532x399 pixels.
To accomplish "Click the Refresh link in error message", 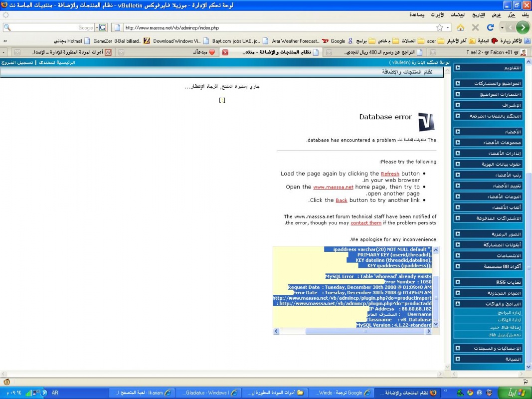I will pos(390,174).
